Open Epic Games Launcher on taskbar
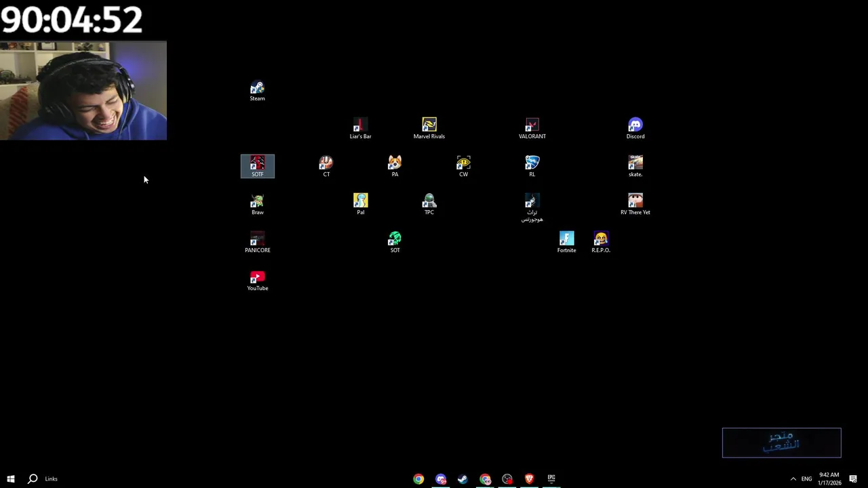 pyautogui.click(x=551, y=479)
